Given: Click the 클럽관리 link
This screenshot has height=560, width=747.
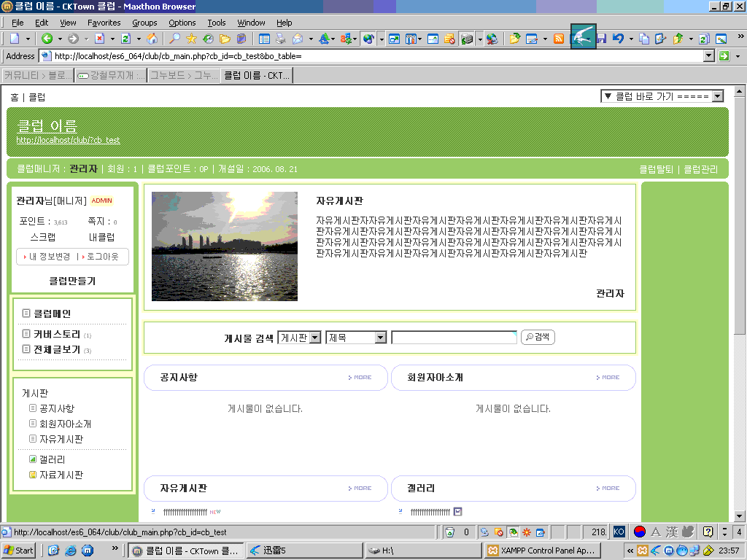Looking at the screenshot, I should pos(700,169).
